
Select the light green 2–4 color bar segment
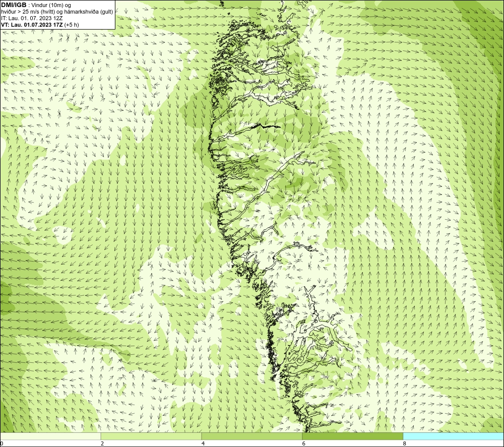pyautogui.click(x=151, y=436)
